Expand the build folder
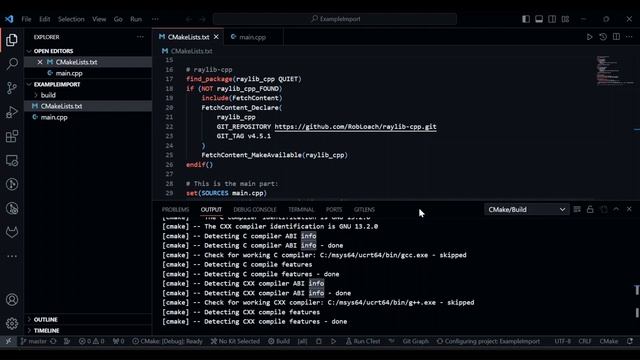The height and width of the screenshot is (360, 640). (48, 95)
